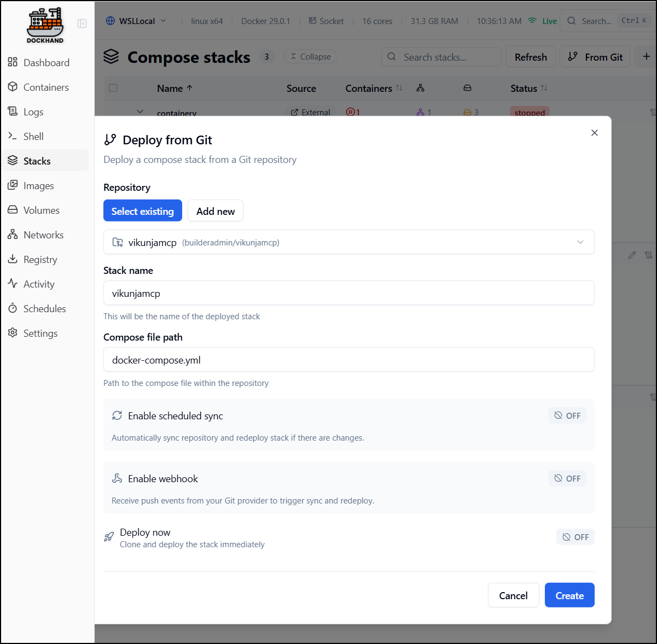Expand the containerv stack row chevron

click(x=140, y=112)
